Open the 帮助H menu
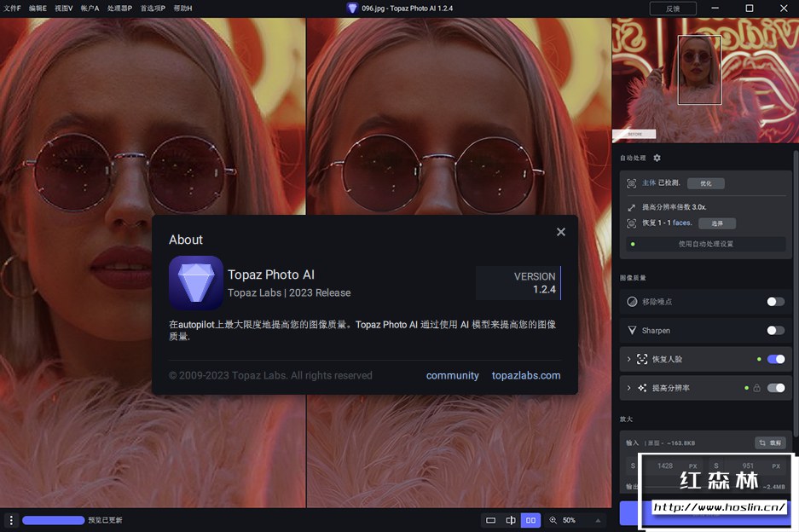 (x=182, y=9)
